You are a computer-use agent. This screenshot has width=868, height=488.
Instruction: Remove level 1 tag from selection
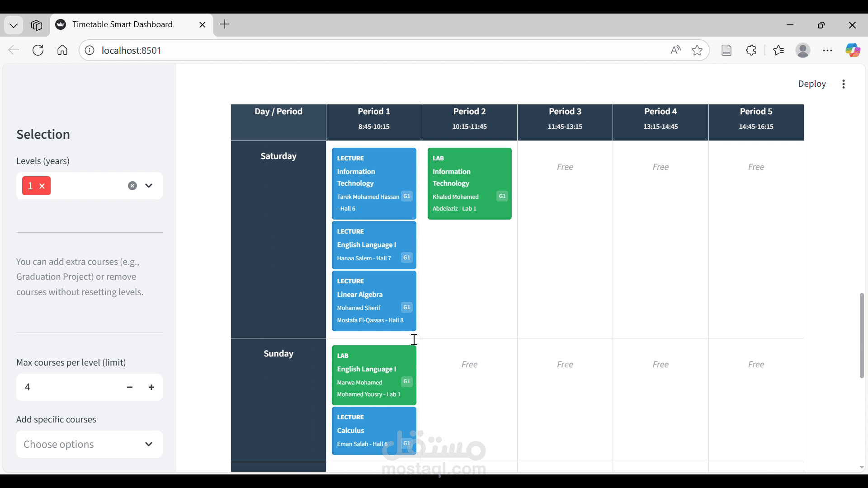(42, 186)
